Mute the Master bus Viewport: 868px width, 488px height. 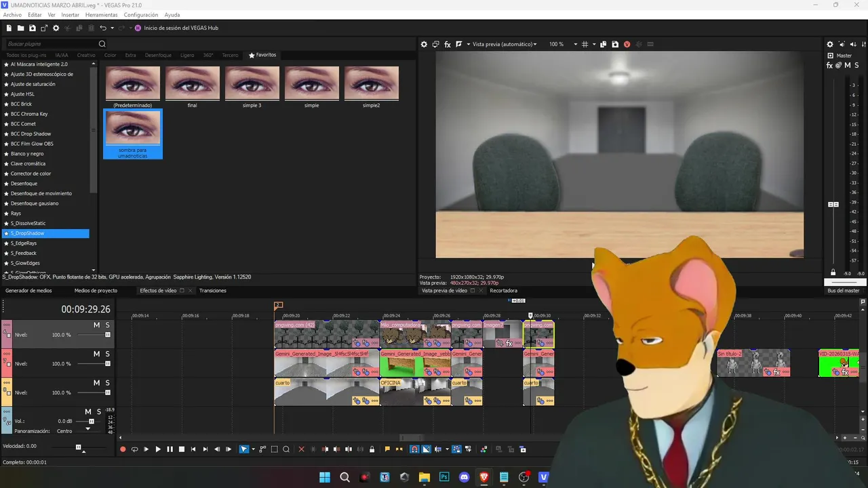click(x=848, y=65)
